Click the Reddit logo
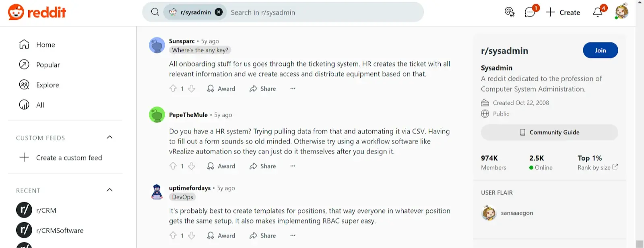Screen dimensions: 644x248 36,12
